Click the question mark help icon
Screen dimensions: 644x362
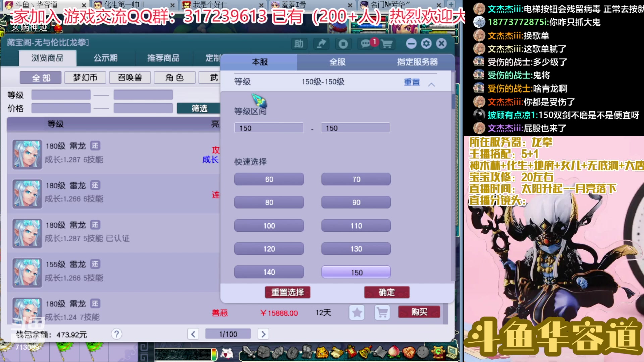[x=116, y=334]
